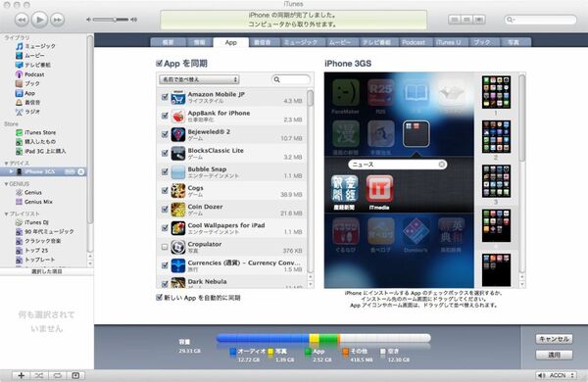Screen dimensions: 588x382
Task: Click the Coin Dozer app icon
Action: (x=178, y=210)
